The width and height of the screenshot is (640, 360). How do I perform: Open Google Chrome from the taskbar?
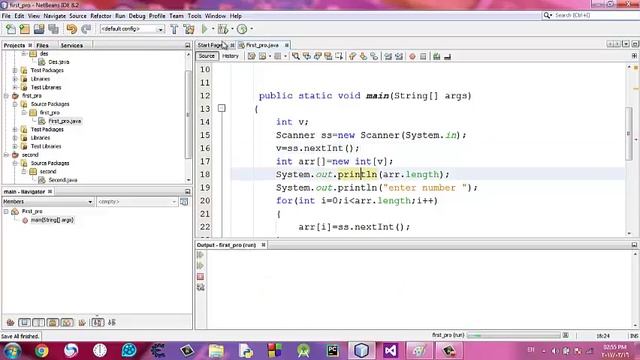(41, 351)
